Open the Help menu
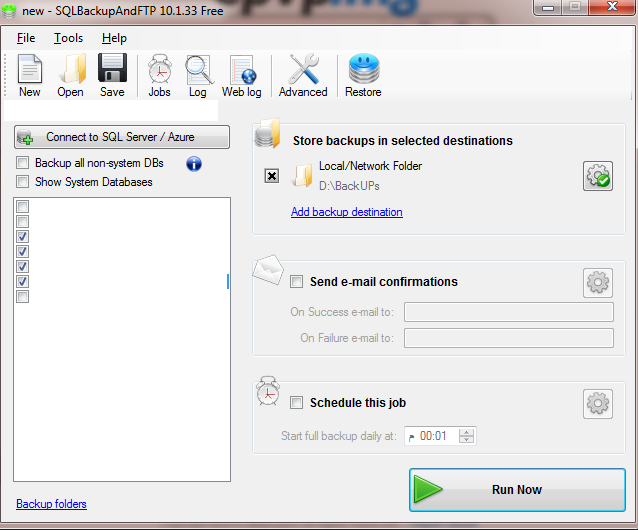This screenshot has width=638, height=530. 114,38
